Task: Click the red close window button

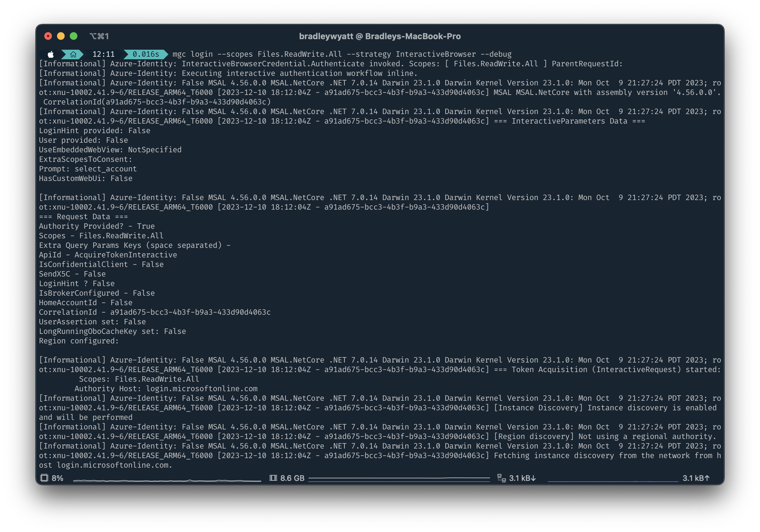Action: [48, 36]
